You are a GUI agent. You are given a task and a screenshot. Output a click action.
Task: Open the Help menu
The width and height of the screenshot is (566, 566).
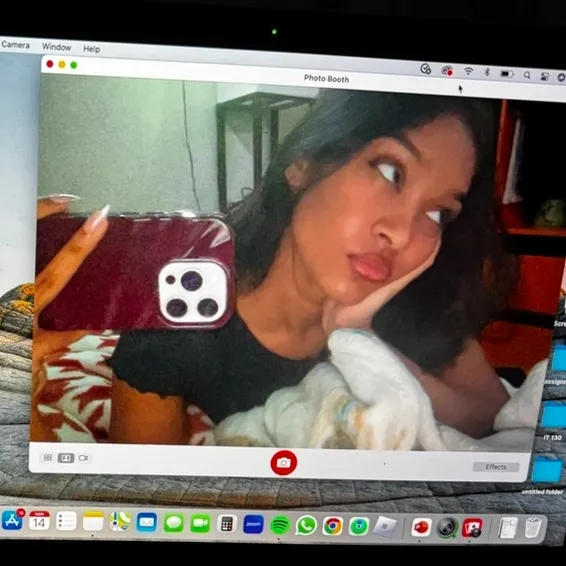tap(92, 49)
